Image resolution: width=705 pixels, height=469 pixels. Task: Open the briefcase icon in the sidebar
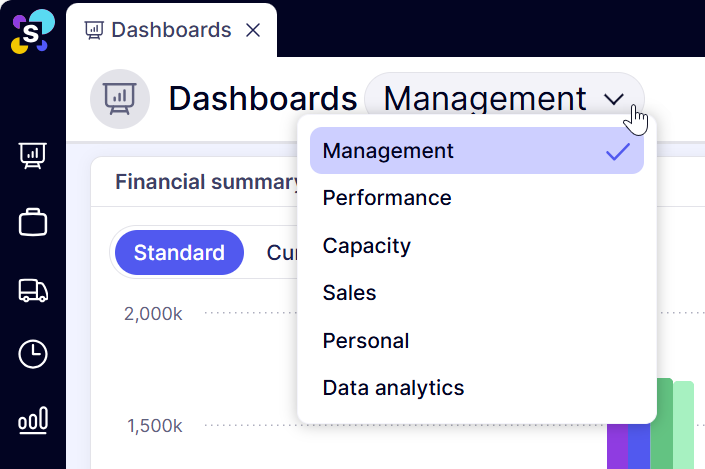pyautogui.click(x=33, y=222)
